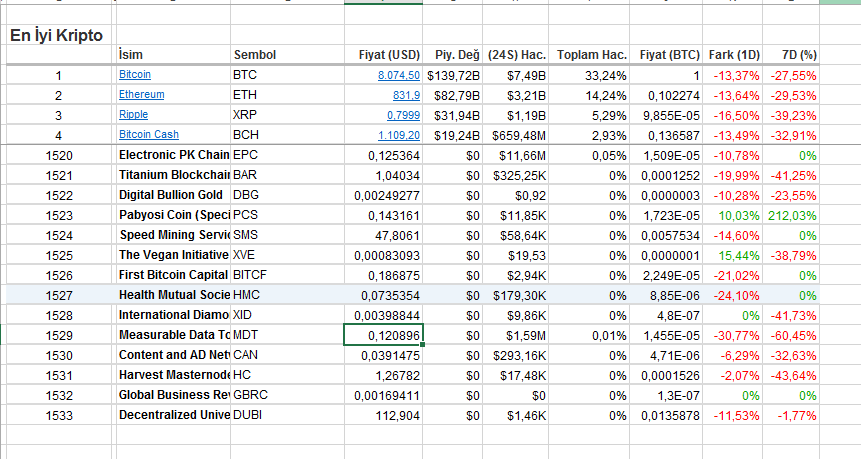Viewport: 861px width, 459px height.
Task: Select the 10,03% daily change cell
Action: click(733, 215)
